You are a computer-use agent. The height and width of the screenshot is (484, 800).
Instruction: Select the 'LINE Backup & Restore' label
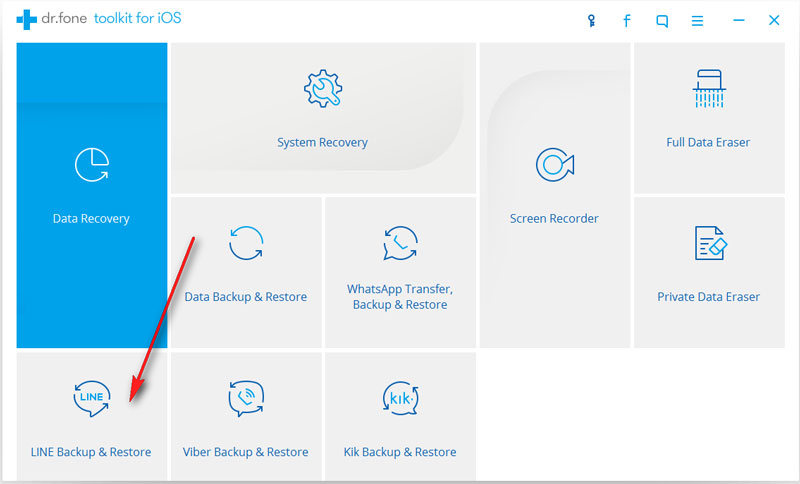tap(91, 452)
